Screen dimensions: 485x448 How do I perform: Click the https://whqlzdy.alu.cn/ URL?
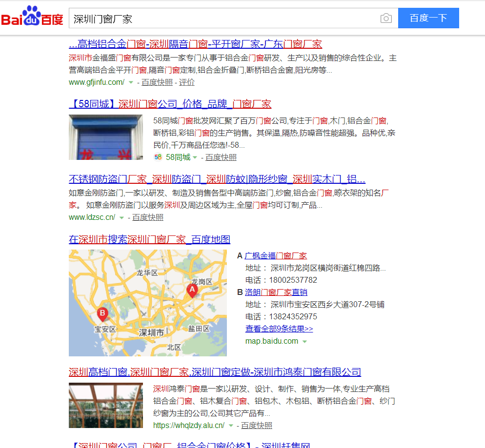pos(189,426)
